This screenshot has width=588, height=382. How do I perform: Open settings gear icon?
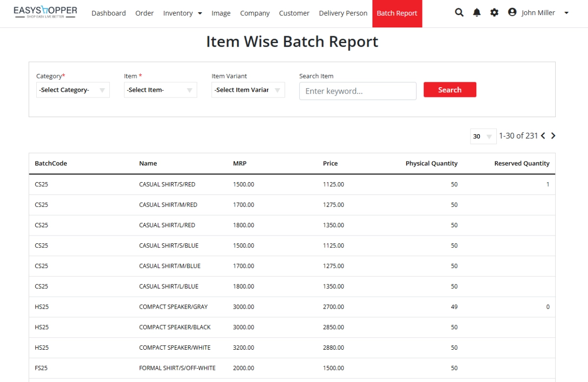[x=494, y=13]
